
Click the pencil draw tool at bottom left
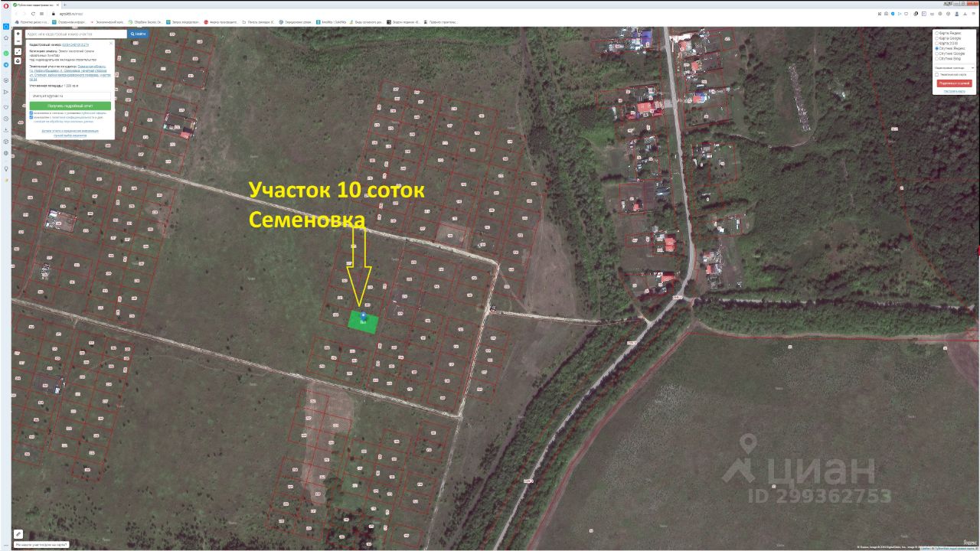[18, 534]
